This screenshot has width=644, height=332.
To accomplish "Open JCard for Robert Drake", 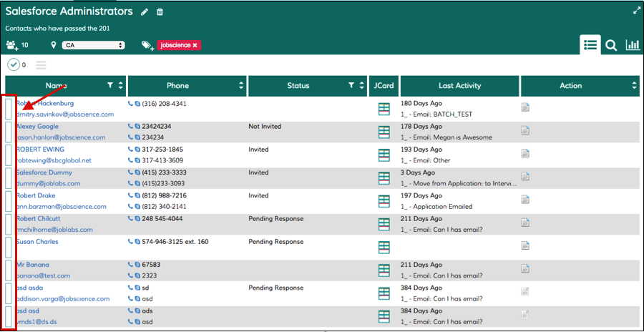I will 384,201.
